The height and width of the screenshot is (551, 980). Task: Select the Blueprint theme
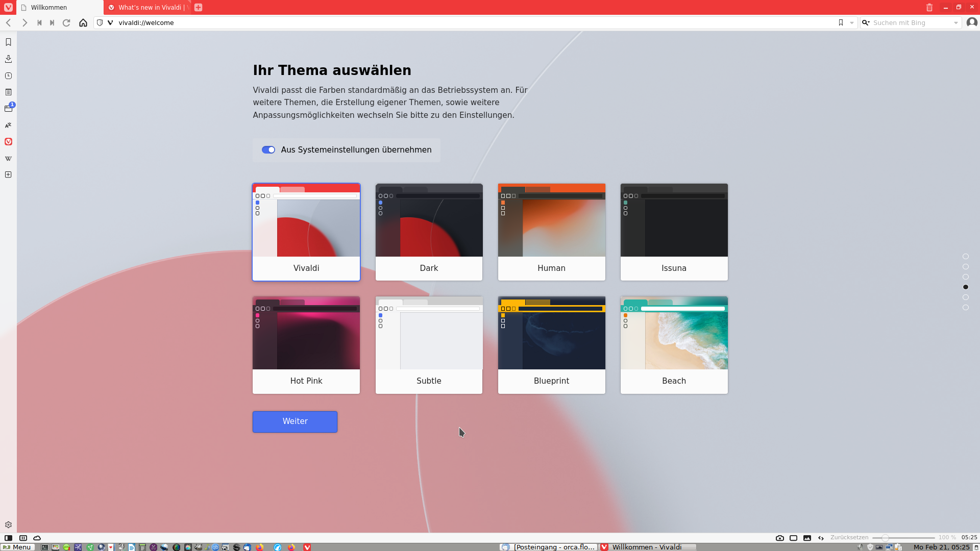[x=552, y=345]
